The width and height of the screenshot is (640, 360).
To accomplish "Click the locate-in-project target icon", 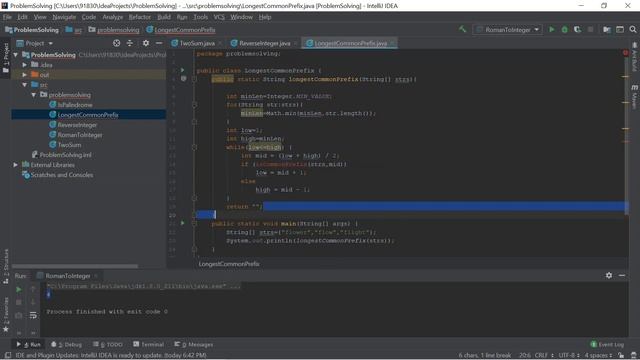I will 117,43.
